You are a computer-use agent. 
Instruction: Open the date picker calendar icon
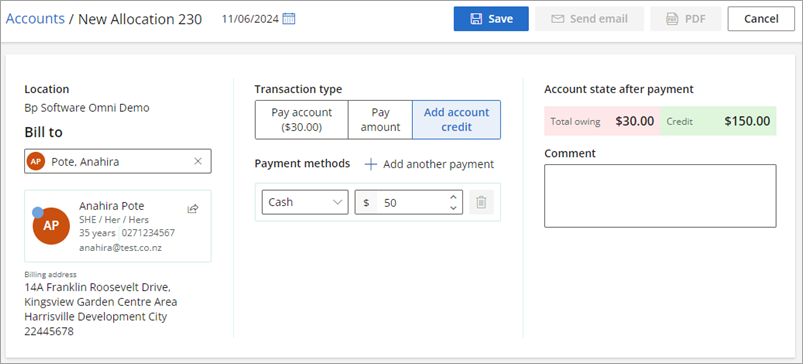pyautogui.click(x=289, y=19)
